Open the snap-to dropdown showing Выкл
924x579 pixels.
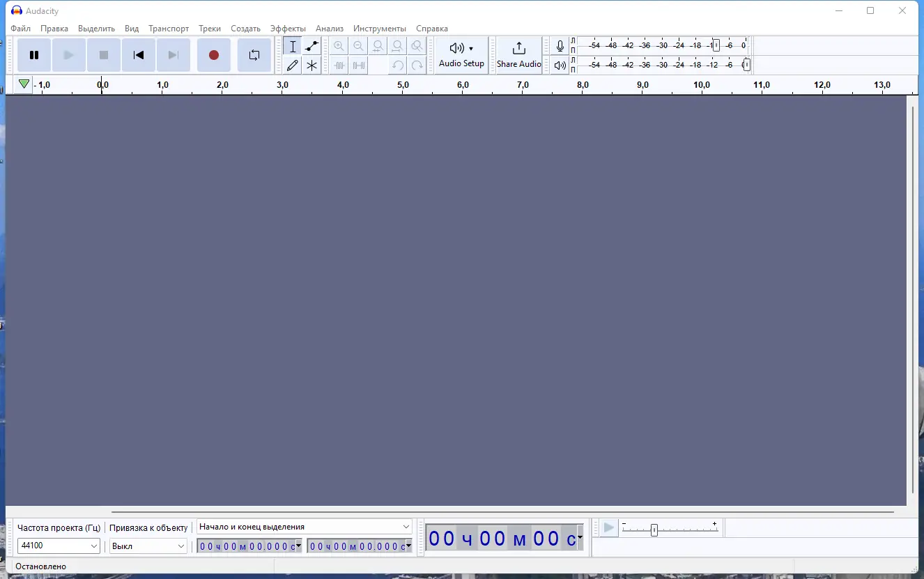148,546
